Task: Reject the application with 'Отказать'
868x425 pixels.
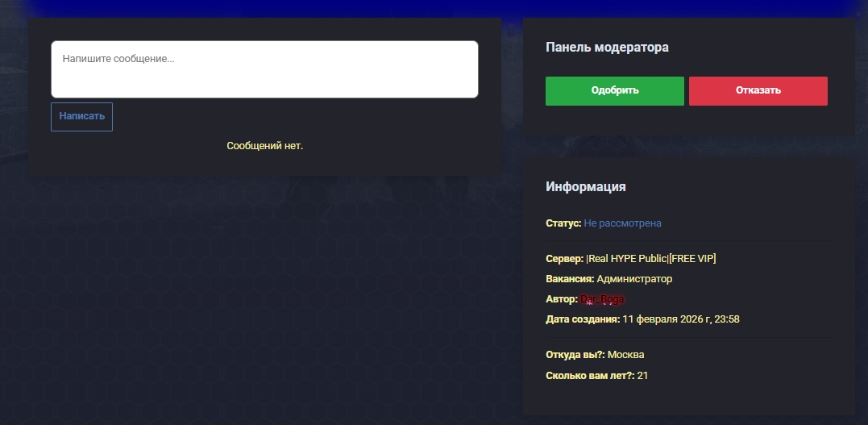Action: tap(758, 90)
